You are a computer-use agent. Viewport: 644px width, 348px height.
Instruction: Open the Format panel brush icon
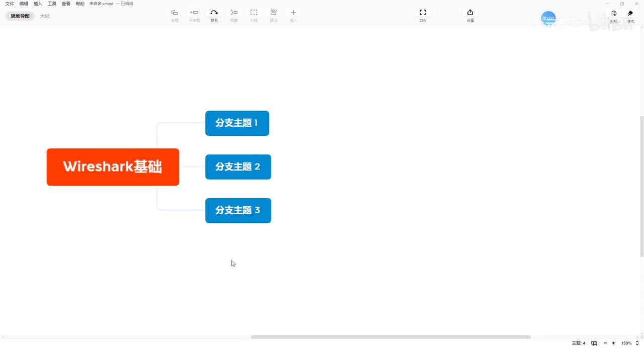point(630,14)
